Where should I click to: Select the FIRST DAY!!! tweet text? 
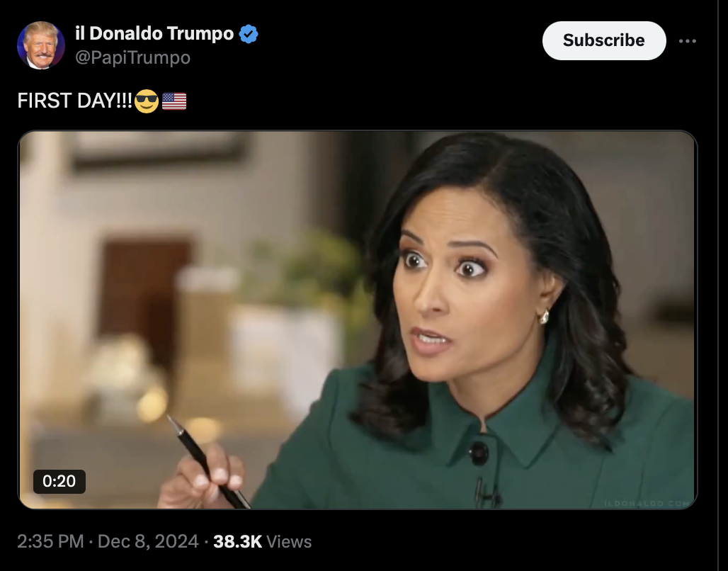coord(74,101)
